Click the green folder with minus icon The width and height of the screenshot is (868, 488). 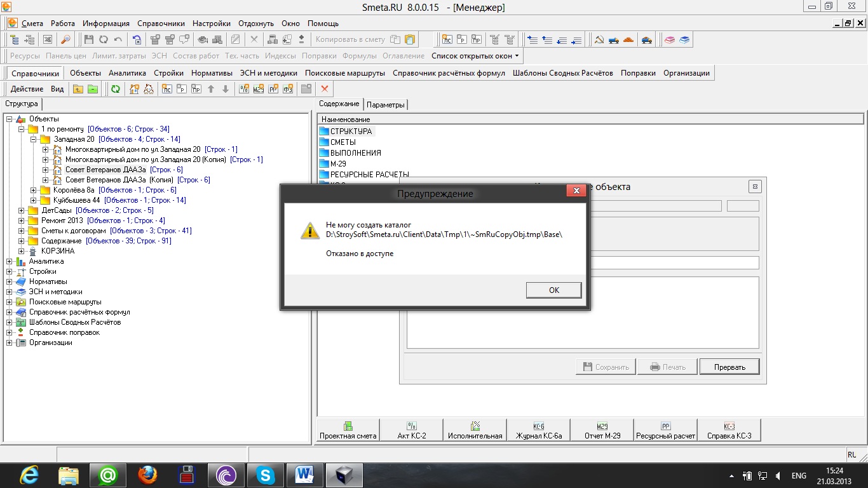pyautogui.click(x=93, y=90)
